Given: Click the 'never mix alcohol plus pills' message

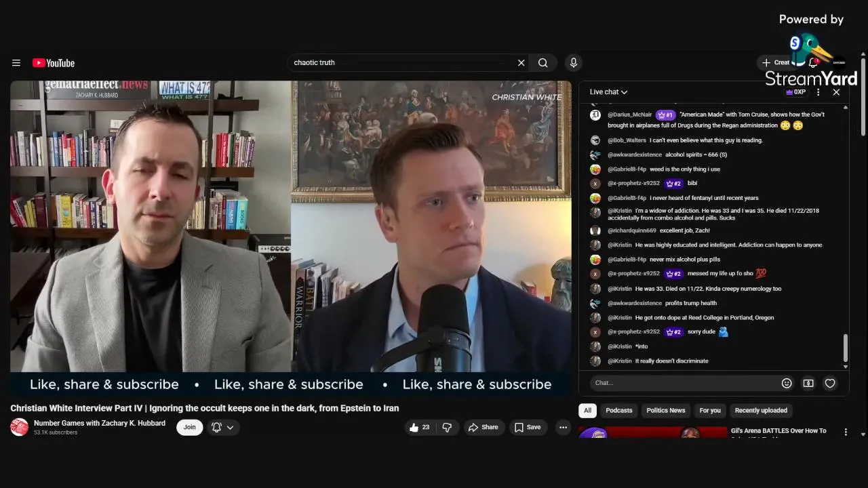Looking at the screenshot, I should click(x=685, y=260).
